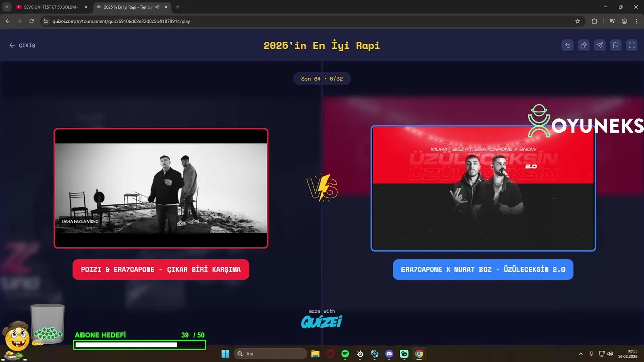This screenshot has height=362, width=644.
Task: Close the 2025'in En İyi Rapi tab
Action: pyautogui.click(x=166, y=7)
